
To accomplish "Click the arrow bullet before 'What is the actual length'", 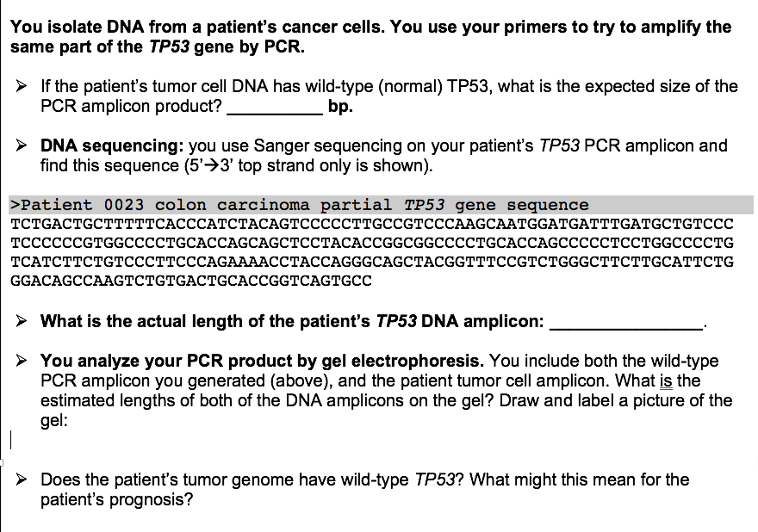I will point(21,321).
